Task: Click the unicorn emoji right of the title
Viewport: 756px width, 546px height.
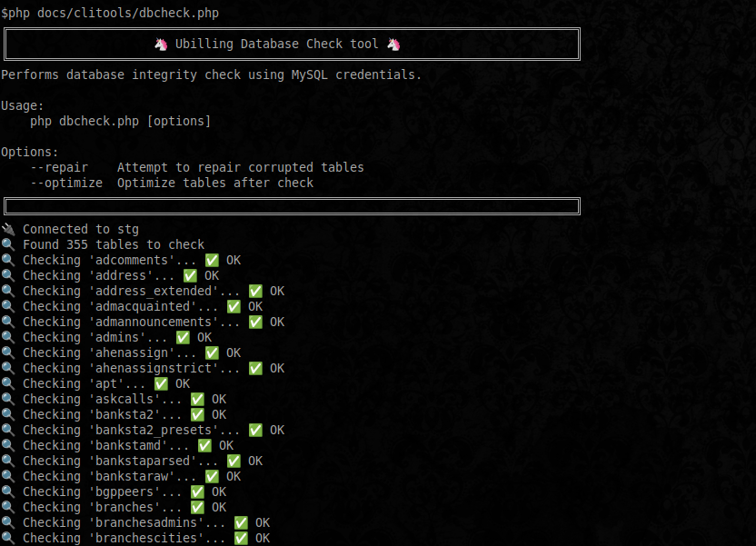Action: pyautogui.click(x=393, y=44)
